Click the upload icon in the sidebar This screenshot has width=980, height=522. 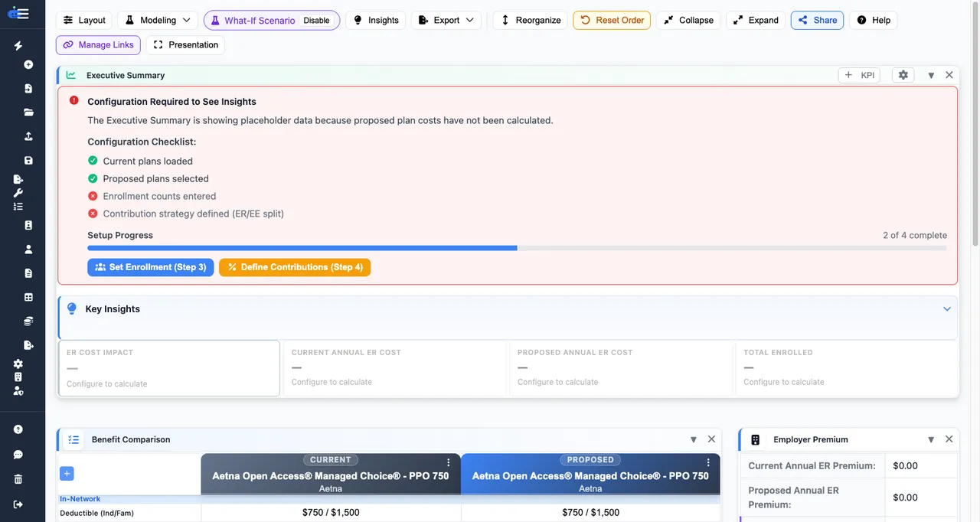[x=28, y=135]
